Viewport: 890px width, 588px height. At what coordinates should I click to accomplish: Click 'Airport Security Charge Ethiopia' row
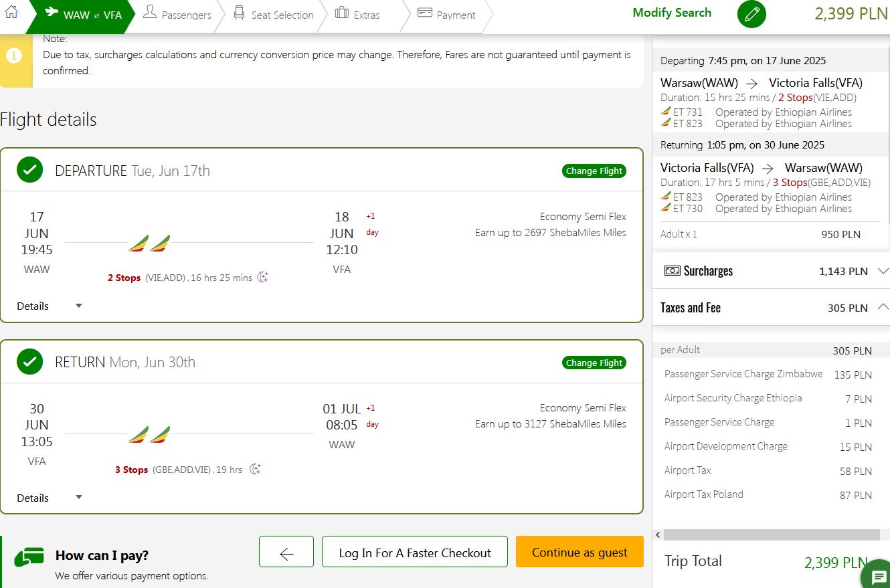(768, 399)
